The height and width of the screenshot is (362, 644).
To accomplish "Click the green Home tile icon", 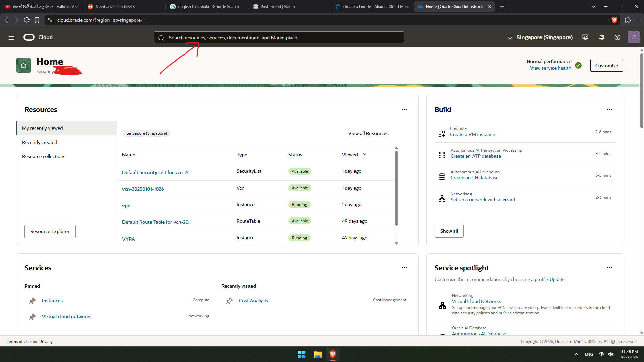I will [x=23, y=65].
